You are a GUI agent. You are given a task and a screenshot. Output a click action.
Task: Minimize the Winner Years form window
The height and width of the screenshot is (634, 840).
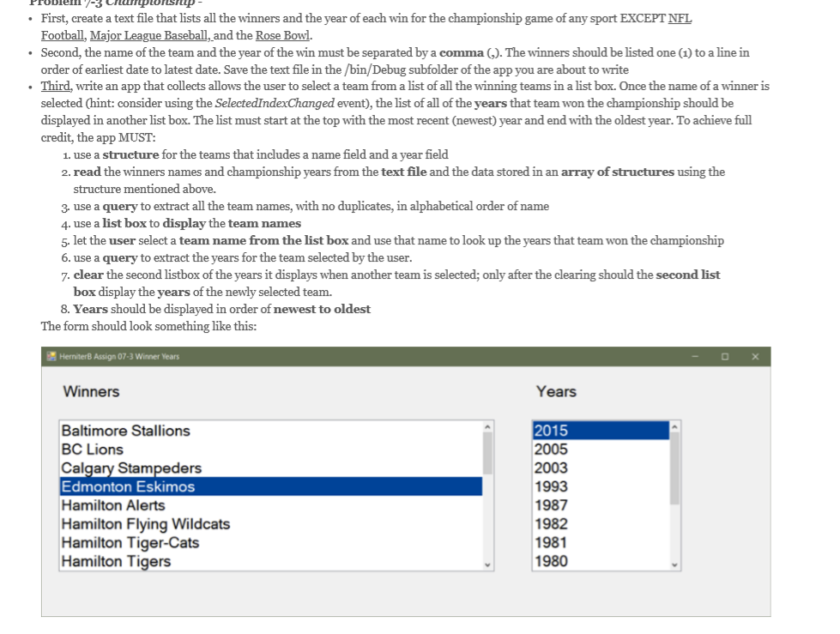coord(695,357)
